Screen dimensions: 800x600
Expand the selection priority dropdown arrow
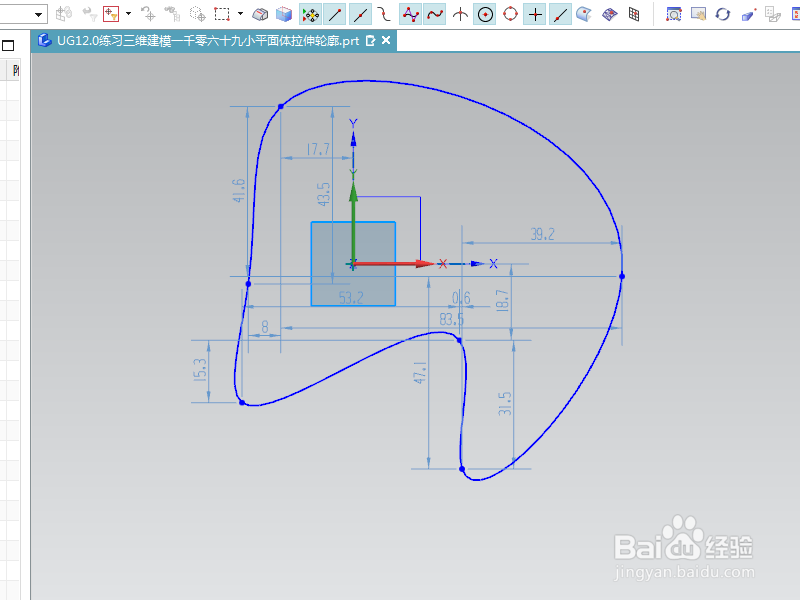pos(128,14)
